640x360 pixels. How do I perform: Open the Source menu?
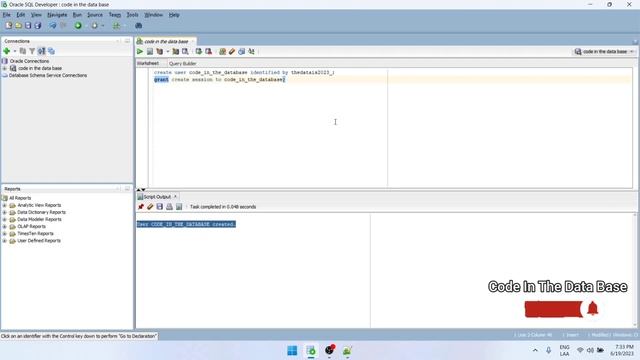click(x=95, y=15)
